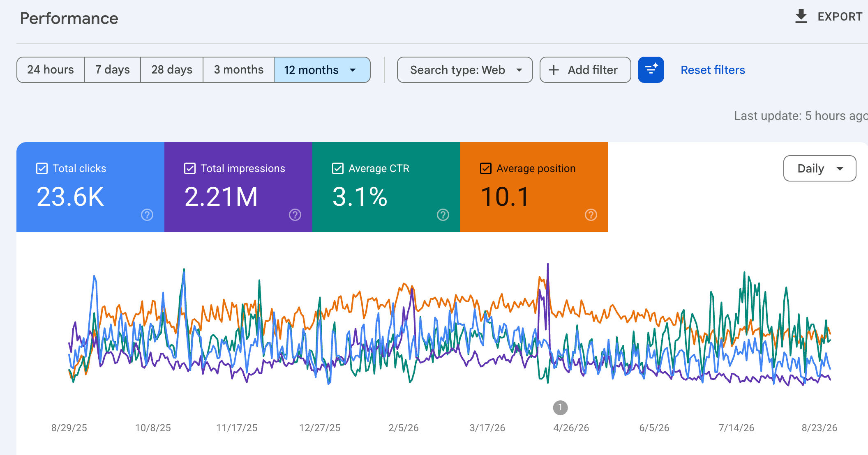Click the Performance page heading
This screenshot has height=455, width=868.
coord(69,18)
